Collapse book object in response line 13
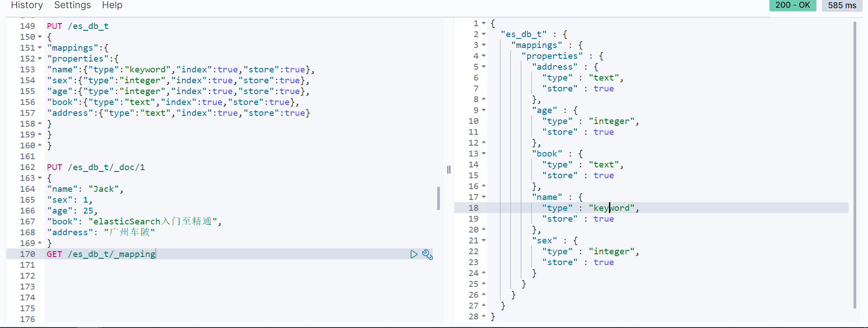Screen dimensions: 868x328 click(484, 153)
